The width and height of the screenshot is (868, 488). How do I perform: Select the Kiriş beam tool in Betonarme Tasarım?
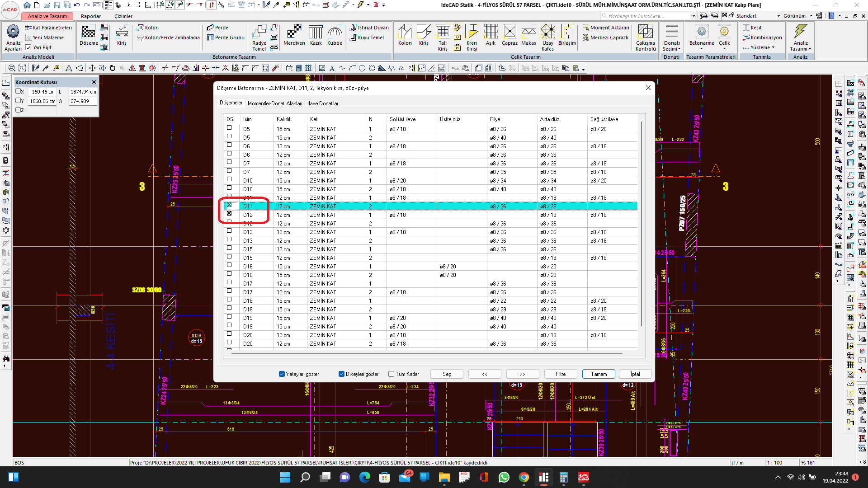point(122,35)
